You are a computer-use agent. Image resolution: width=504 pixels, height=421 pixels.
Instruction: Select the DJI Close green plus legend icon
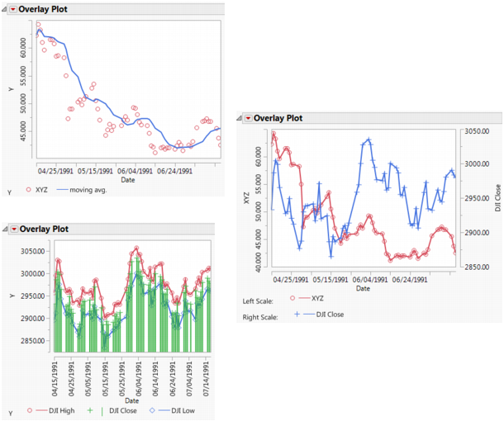89,410
